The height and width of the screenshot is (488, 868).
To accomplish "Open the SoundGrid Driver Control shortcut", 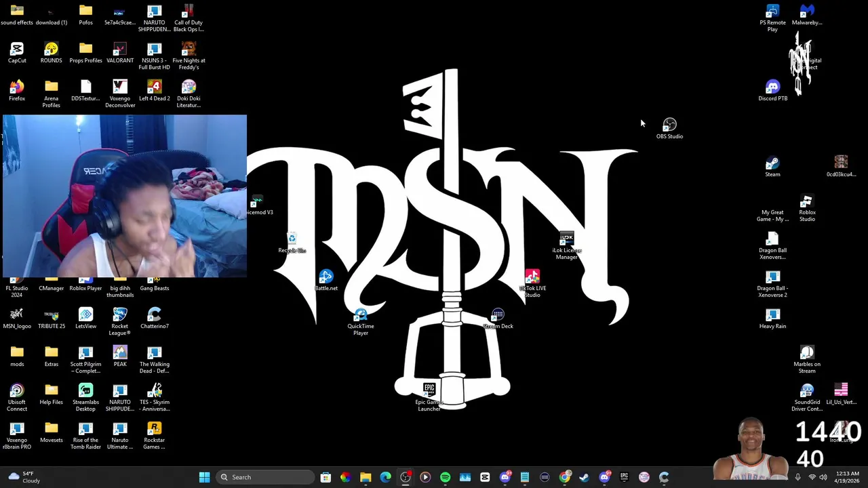I will 807,397.
